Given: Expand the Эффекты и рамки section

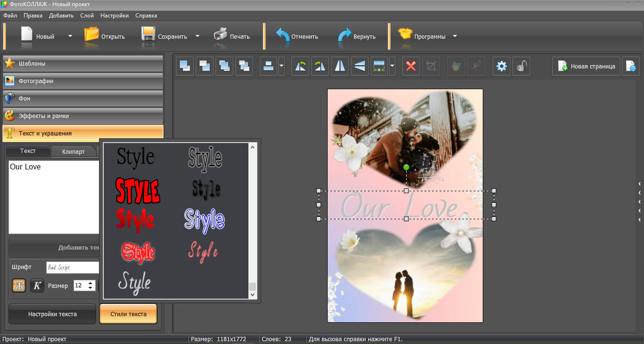Looking at the screenshot, I should (83, 116).
